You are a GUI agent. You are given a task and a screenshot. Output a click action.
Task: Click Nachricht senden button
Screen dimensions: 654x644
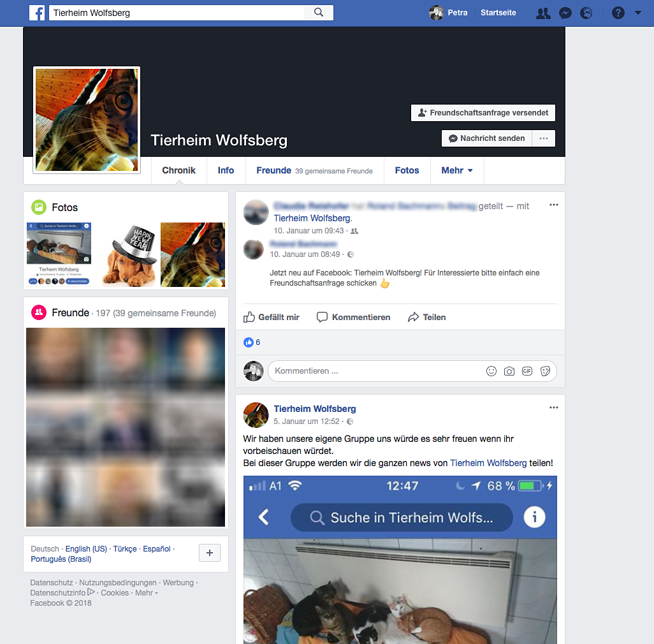tap(487, 138)
